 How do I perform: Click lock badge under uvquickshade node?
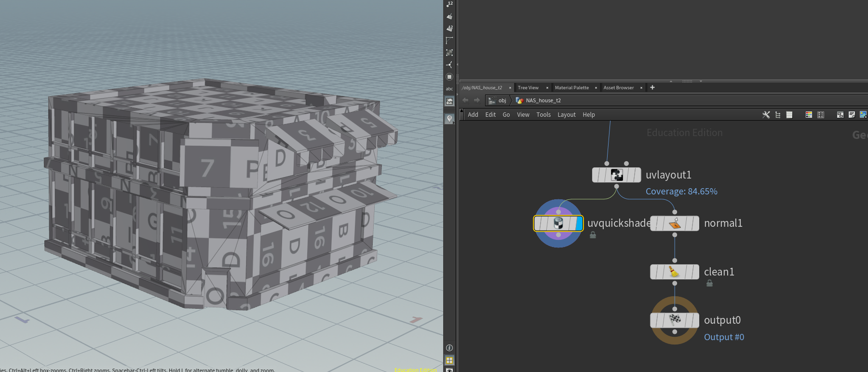pos(593,235)
